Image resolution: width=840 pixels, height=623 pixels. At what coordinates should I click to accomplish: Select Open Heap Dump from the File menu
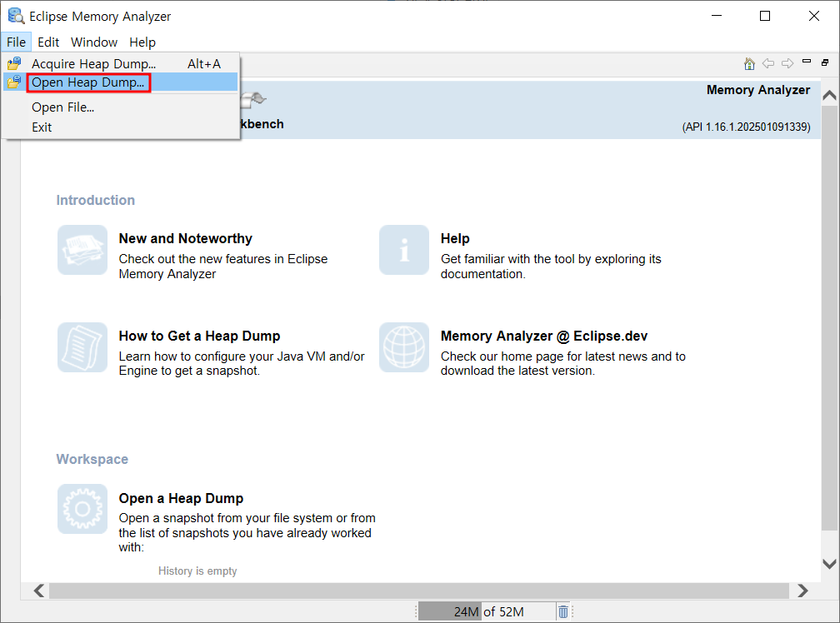pos(87,82)
